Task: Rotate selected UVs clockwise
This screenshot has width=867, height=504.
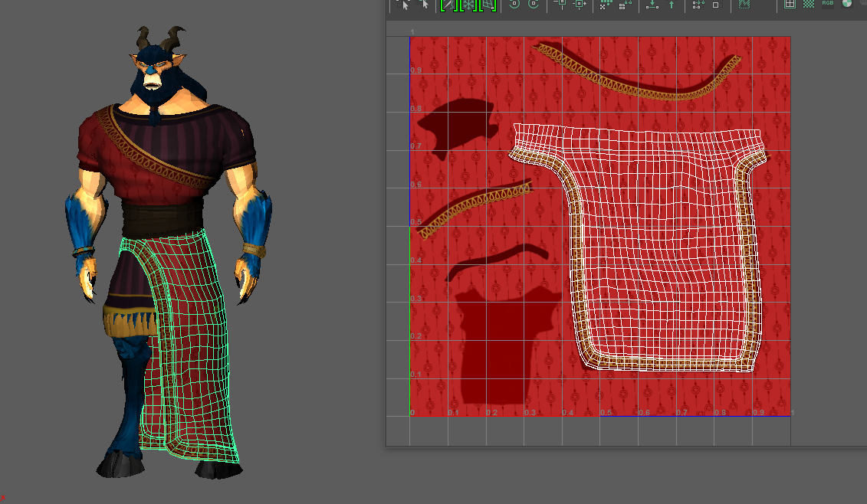Action: click(534, 4)
